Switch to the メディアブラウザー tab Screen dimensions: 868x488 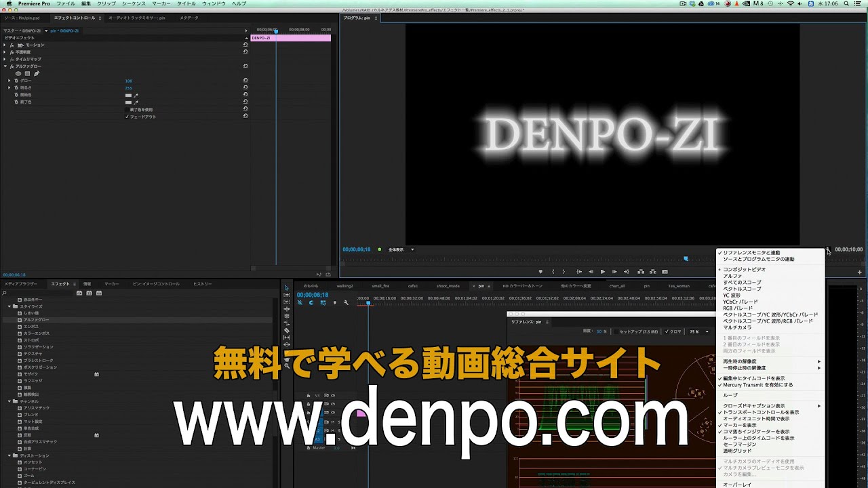pyautogui.click(x=21, y=284)
